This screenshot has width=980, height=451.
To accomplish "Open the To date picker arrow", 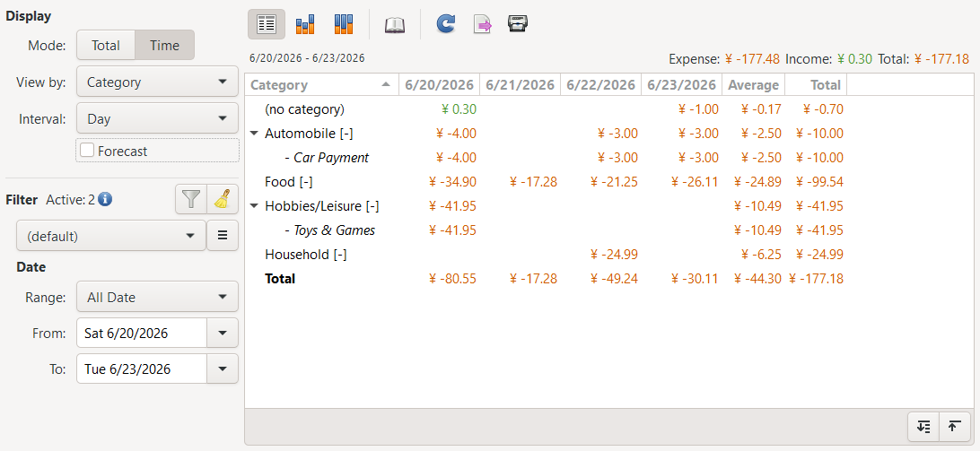I will point(223,369).
